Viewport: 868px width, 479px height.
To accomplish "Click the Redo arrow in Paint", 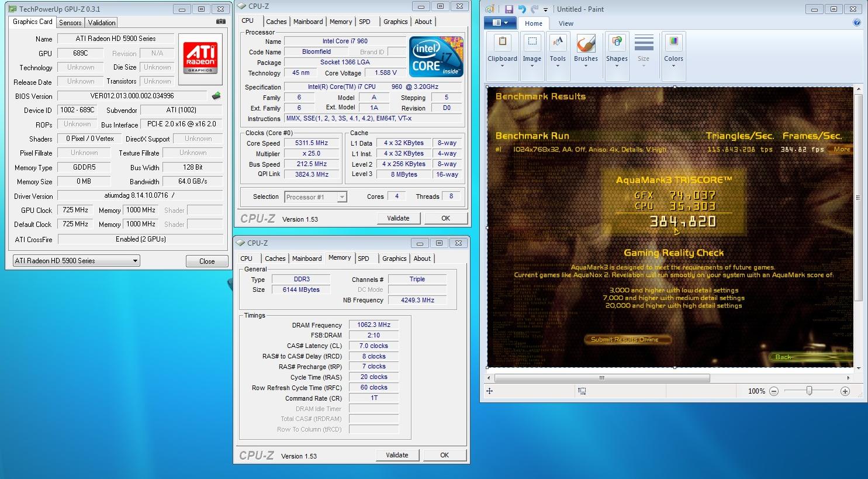I will point(535,9).
